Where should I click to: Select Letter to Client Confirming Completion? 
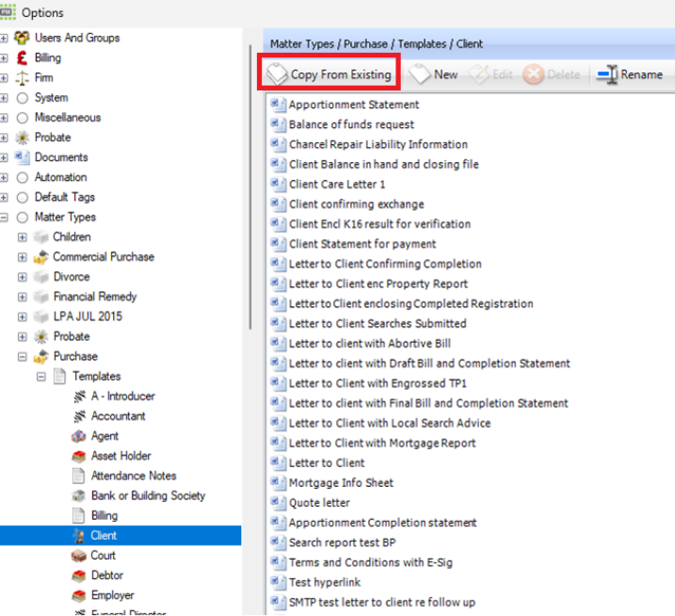tap(385, 264)
